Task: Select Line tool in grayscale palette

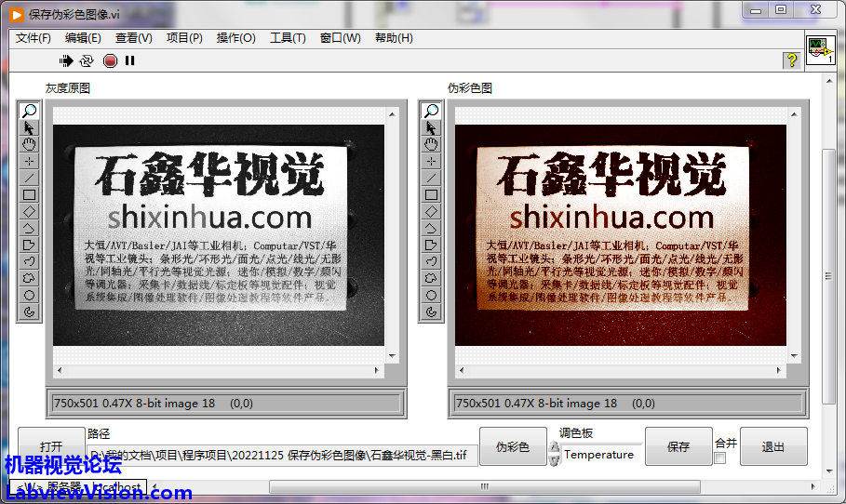Action: click(29, 178)
